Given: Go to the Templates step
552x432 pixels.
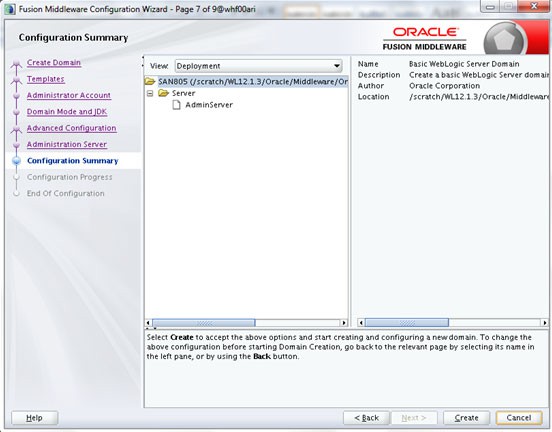Looking at the screenshot, I should (x=46, y=79).
